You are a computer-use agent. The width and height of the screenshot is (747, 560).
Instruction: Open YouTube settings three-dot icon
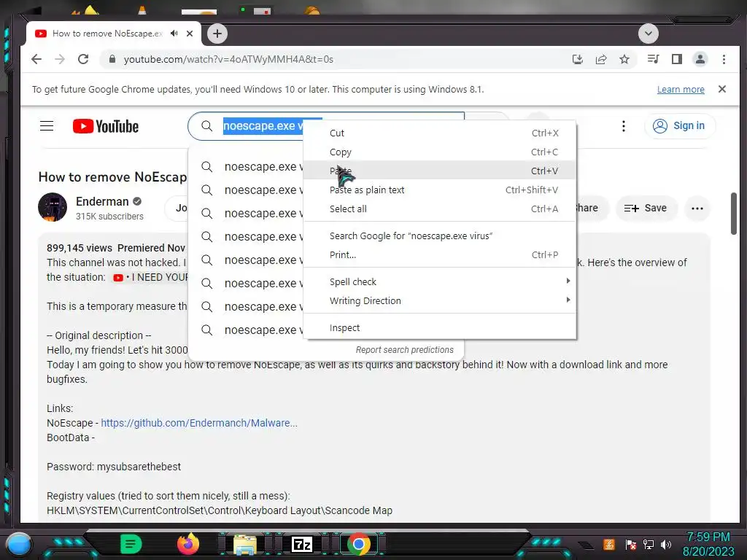coord(623,126)
